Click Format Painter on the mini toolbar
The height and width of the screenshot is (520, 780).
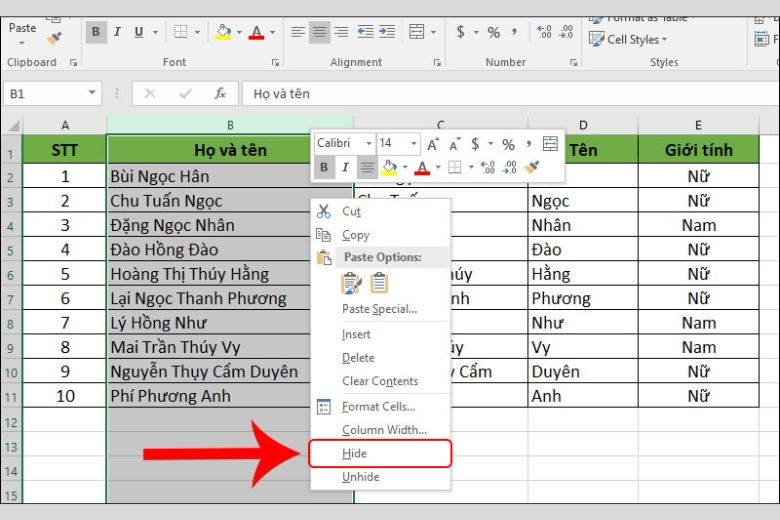click(x=531, y=167)
